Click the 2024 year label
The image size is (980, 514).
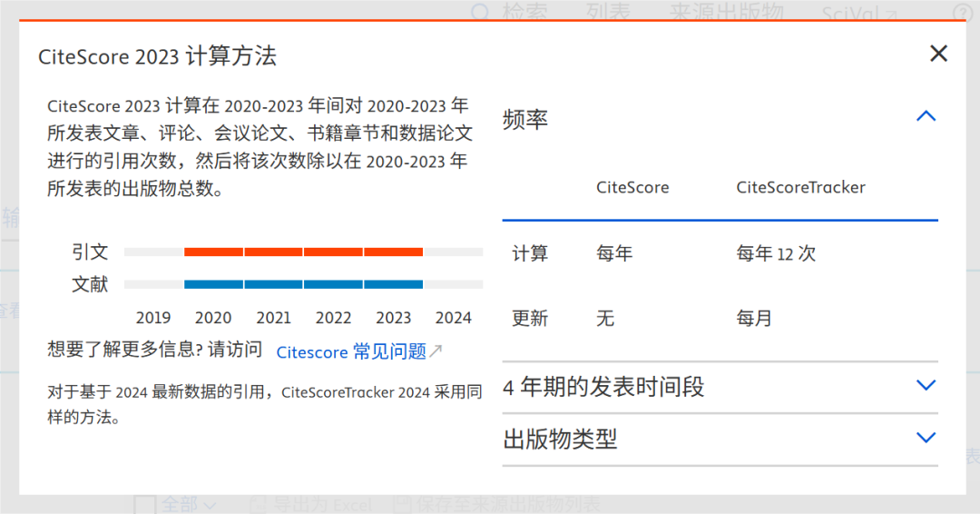pos(453,318)
